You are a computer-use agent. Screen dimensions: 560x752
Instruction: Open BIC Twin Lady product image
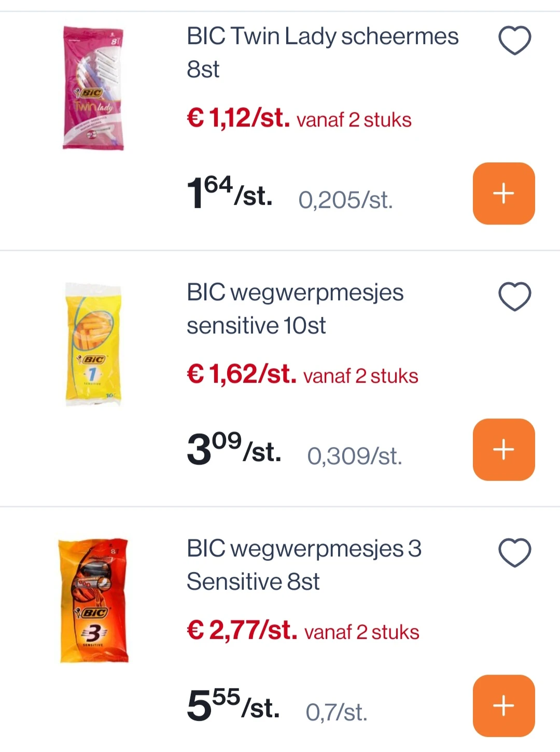pyautogui.click(x=93, y=88)
